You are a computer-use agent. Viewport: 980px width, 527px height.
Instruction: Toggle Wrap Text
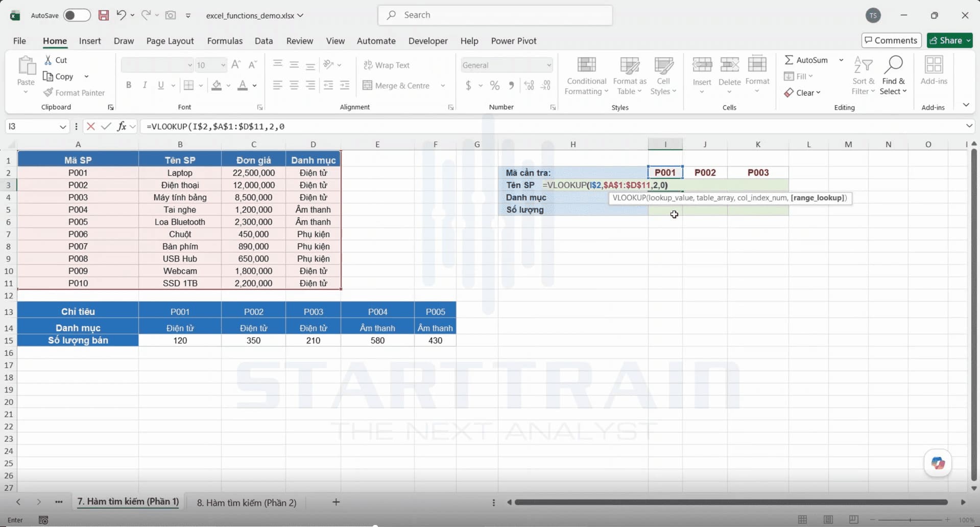[387, 65]
